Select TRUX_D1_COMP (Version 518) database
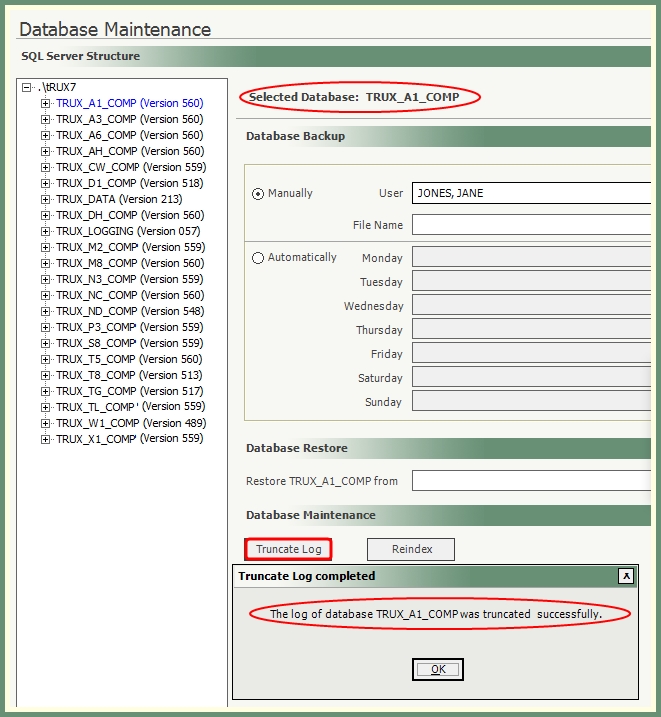The image size is (661, 717). coord(129,183)
